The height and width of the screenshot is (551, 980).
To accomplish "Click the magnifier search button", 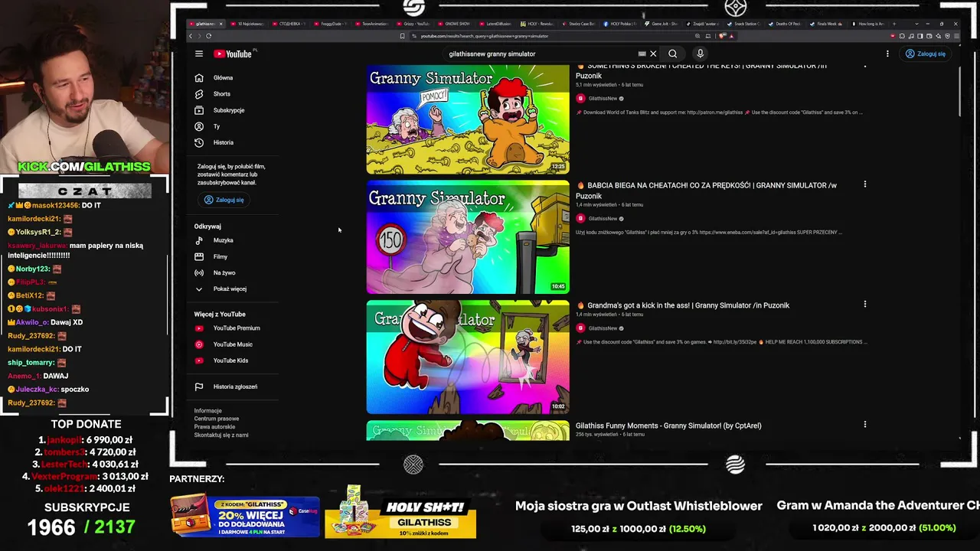I will pos(672,54).
